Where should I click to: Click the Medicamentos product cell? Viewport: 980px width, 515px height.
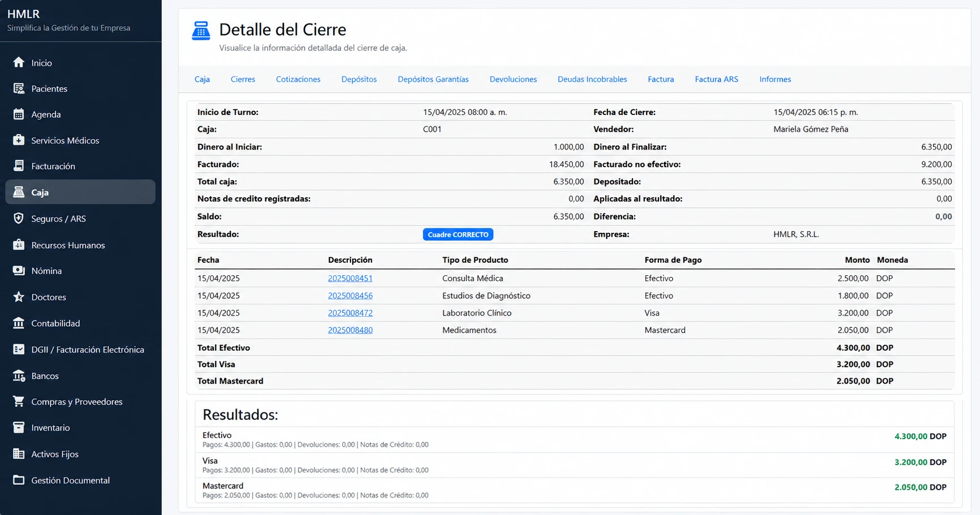pyautogui.click(x=469, y=330)
